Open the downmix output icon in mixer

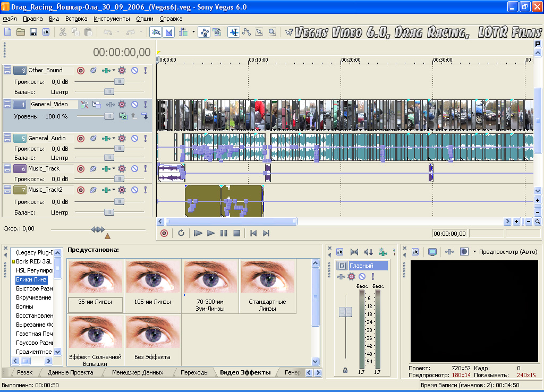click(x=354, y=252)
